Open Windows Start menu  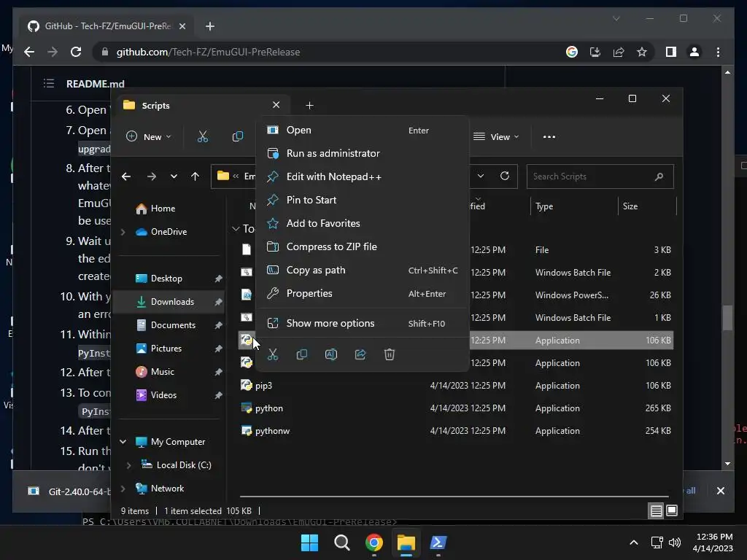309,542
